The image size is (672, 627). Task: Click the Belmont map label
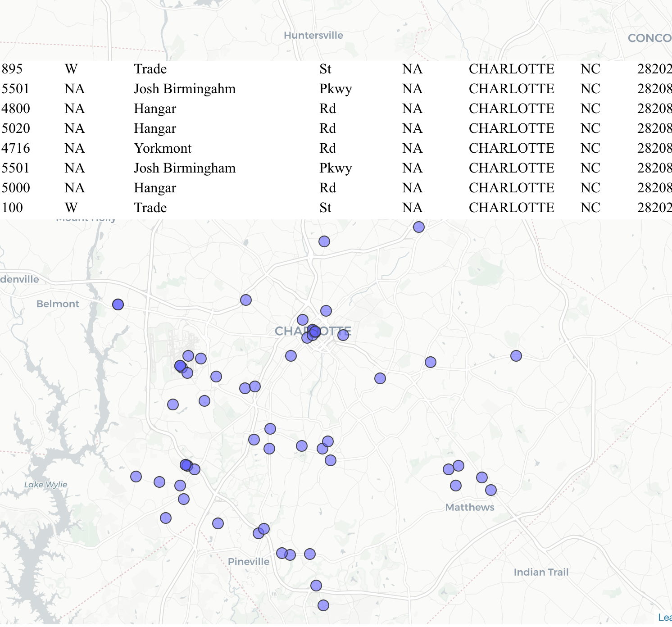click(x=58, y=304)
